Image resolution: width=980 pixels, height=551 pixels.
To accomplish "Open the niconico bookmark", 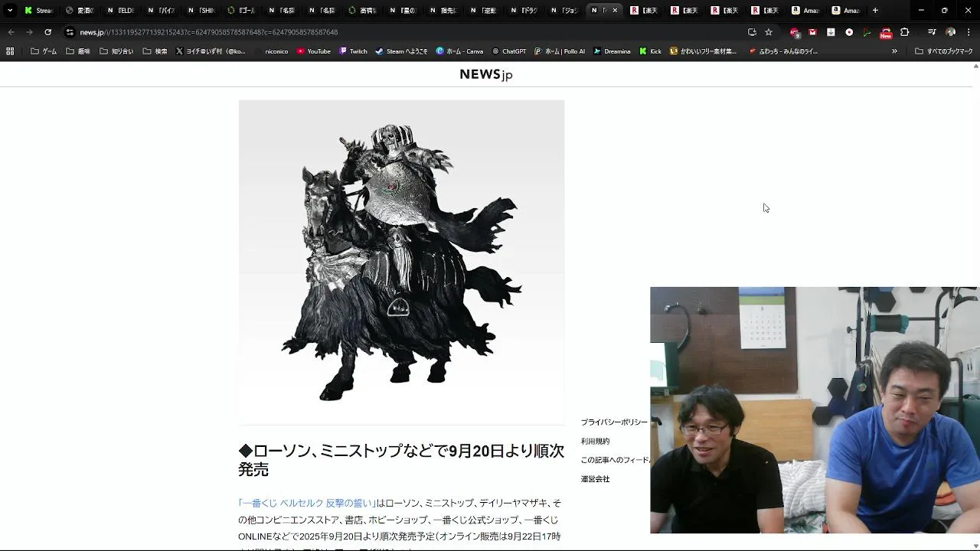I will [271, 51].
